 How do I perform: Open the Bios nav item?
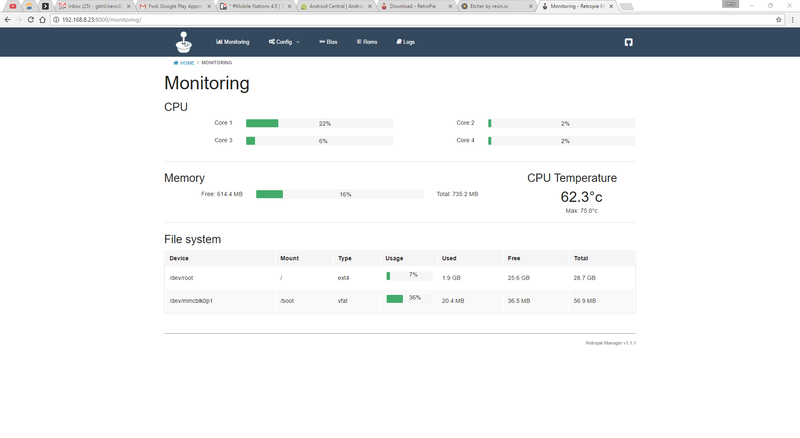[x=328, y=42]
